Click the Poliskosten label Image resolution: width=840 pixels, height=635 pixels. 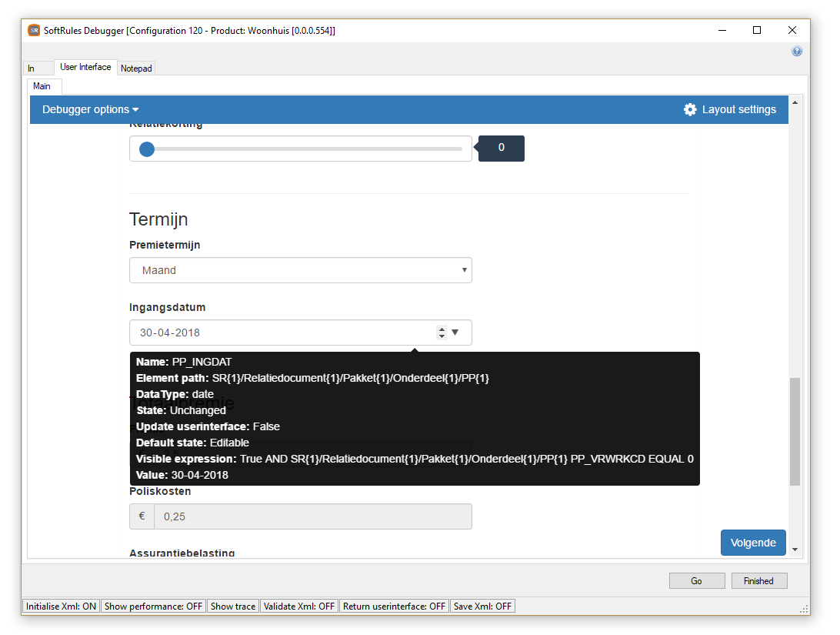(x=160, y=491)
